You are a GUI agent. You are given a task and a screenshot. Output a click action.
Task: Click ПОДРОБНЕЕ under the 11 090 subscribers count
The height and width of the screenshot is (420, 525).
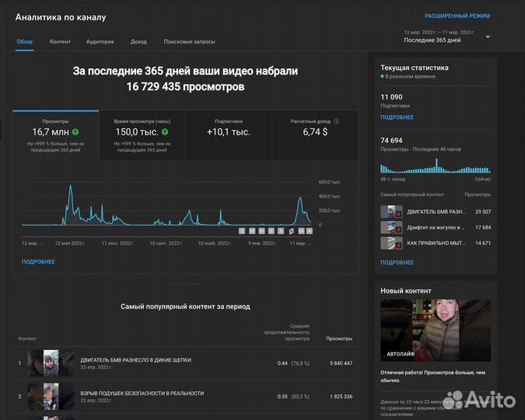(x=397, y=117)
